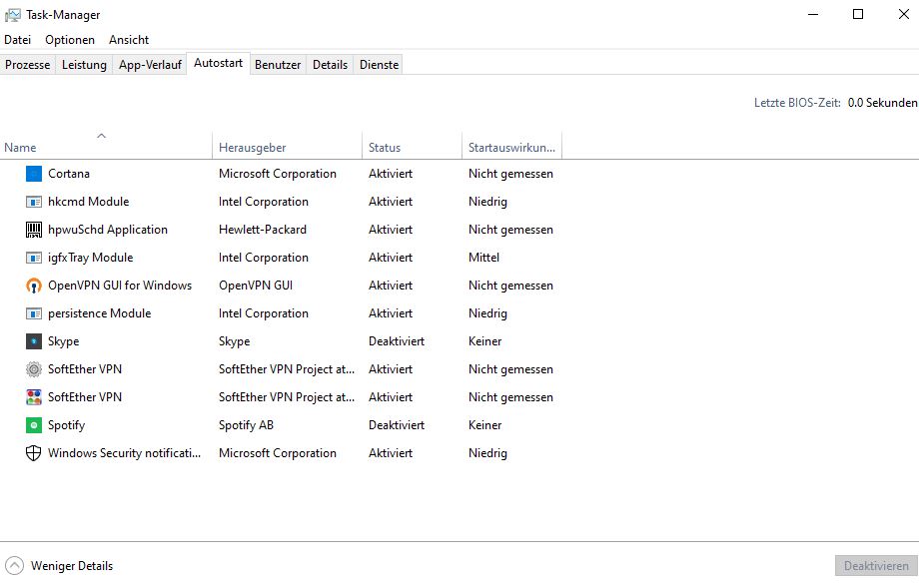Screen dimensions: 919x588
Task: Select the Spotify entry name
Action: click(66, 425)
